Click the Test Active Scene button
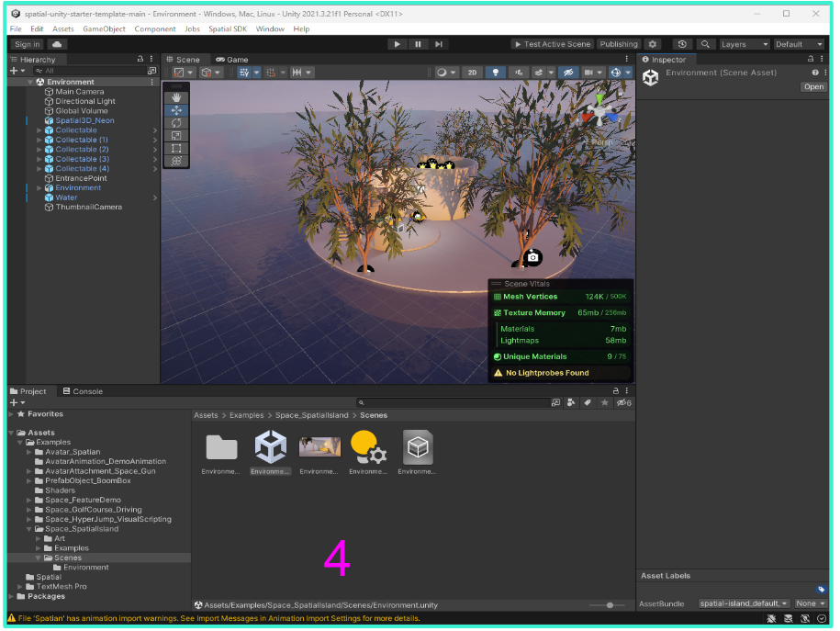Image resolution: width=840 pixels, height=631 pixels. (x=552, y=44)
